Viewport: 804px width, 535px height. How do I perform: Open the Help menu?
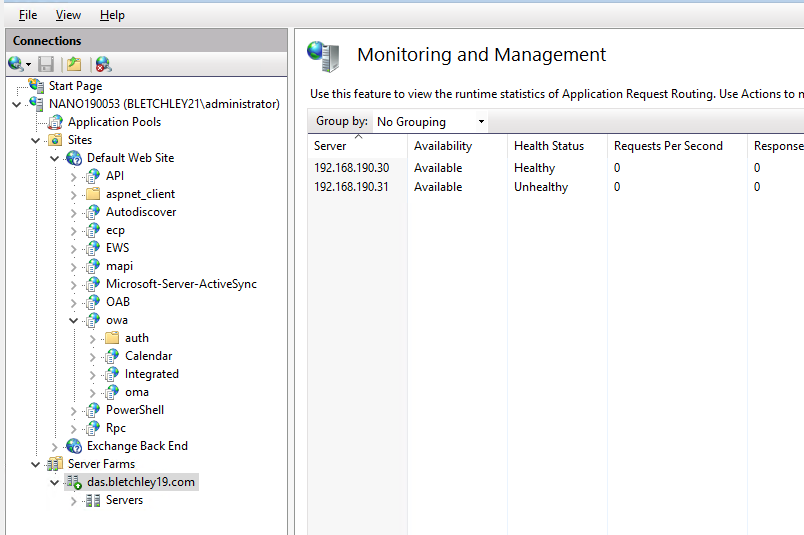112,15
